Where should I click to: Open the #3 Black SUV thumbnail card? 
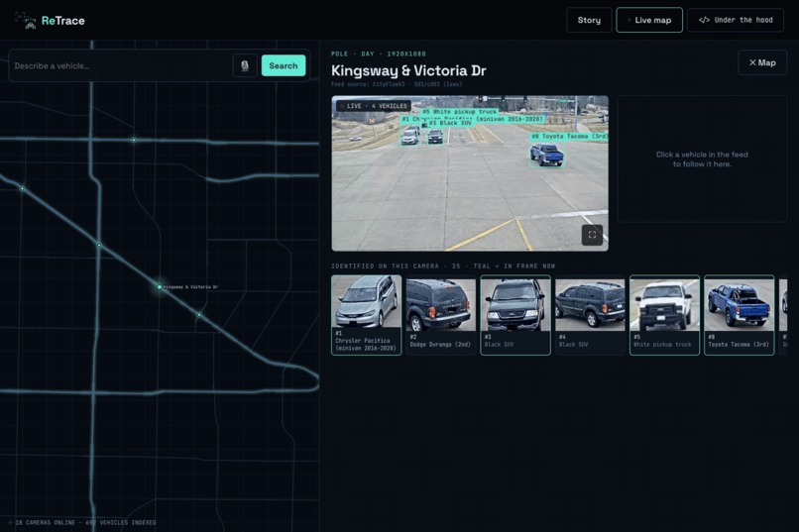coord(515,315)
